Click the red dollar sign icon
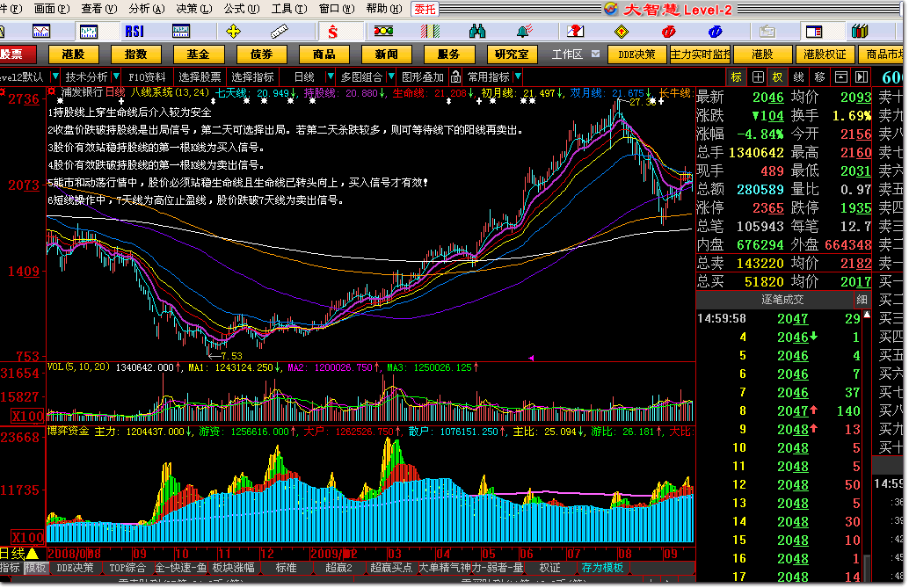909x588 pixels. pos(333,32)
